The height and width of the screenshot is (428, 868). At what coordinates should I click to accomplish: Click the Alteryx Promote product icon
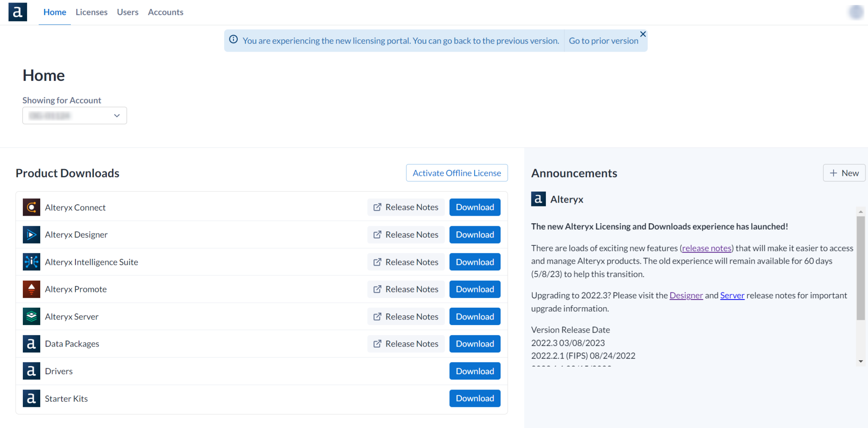pos(31,289)
